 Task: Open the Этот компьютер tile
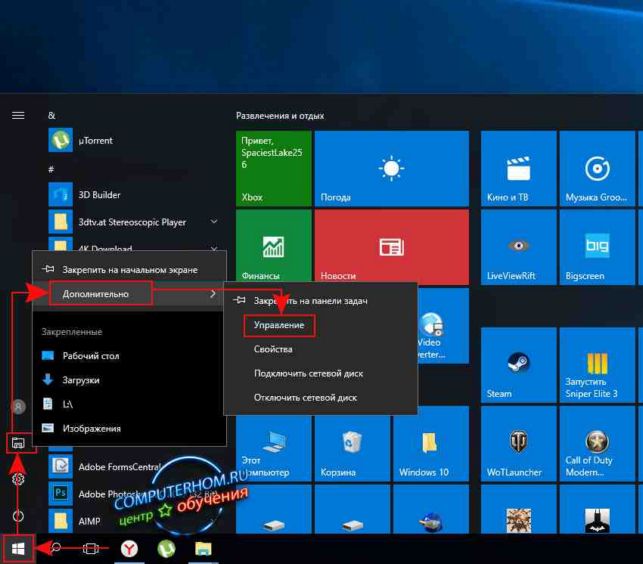click(x=274, y=448)
